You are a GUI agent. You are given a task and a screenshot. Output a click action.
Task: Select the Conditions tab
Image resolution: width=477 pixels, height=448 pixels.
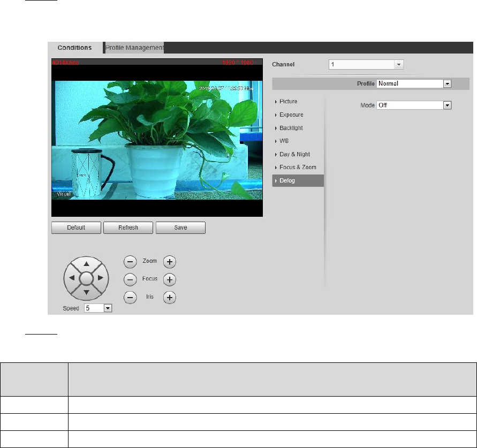(75, 48)
